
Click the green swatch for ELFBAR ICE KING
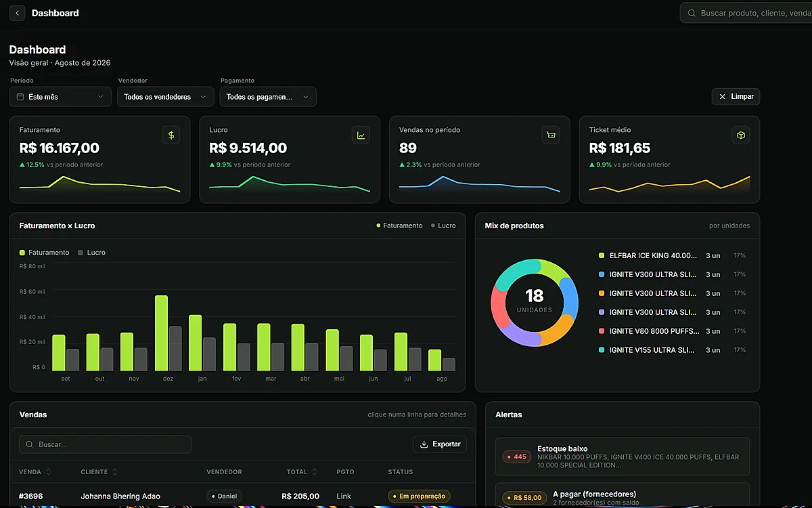602,256
